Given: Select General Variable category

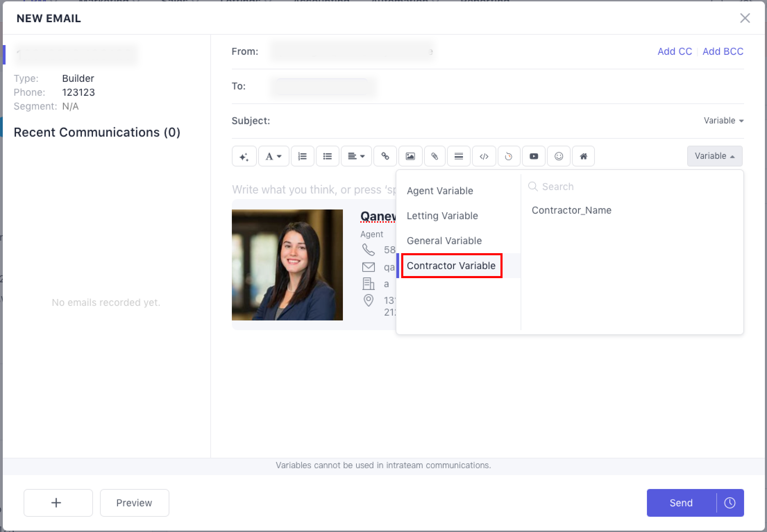Looking at the screenshot, I should coord(444,241).
